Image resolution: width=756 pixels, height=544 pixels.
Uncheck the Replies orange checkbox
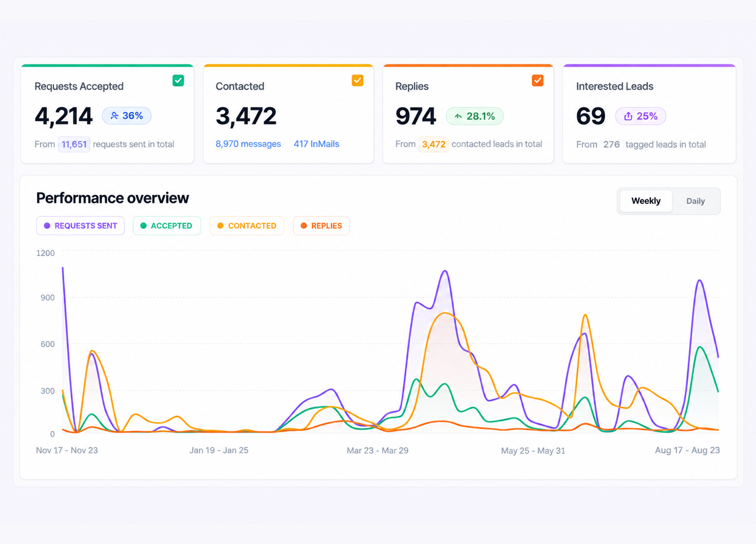[x=537, y=81]
